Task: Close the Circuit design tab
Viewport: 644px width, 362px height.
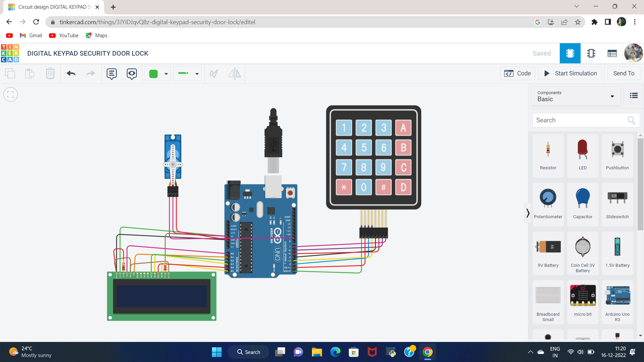Action: pyautogui.click(x=97, y=7)
